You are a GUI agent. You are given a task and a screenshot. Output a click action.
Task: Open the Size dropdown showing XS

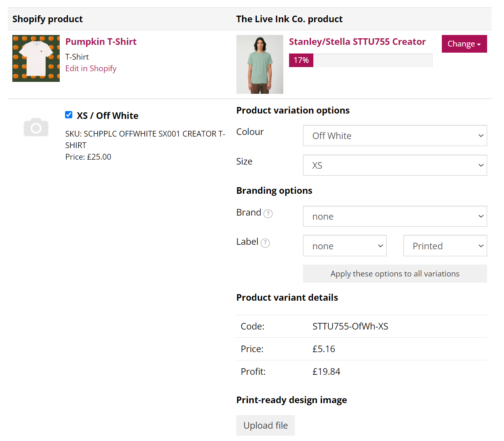coord(394,165)
